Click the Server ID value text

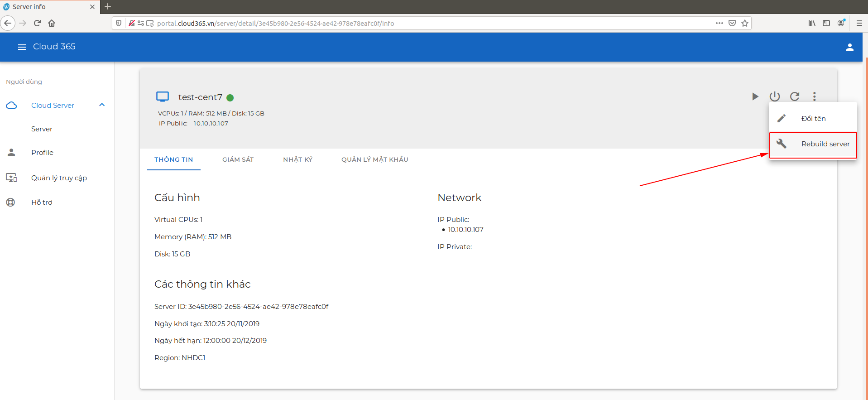(259, 307)
